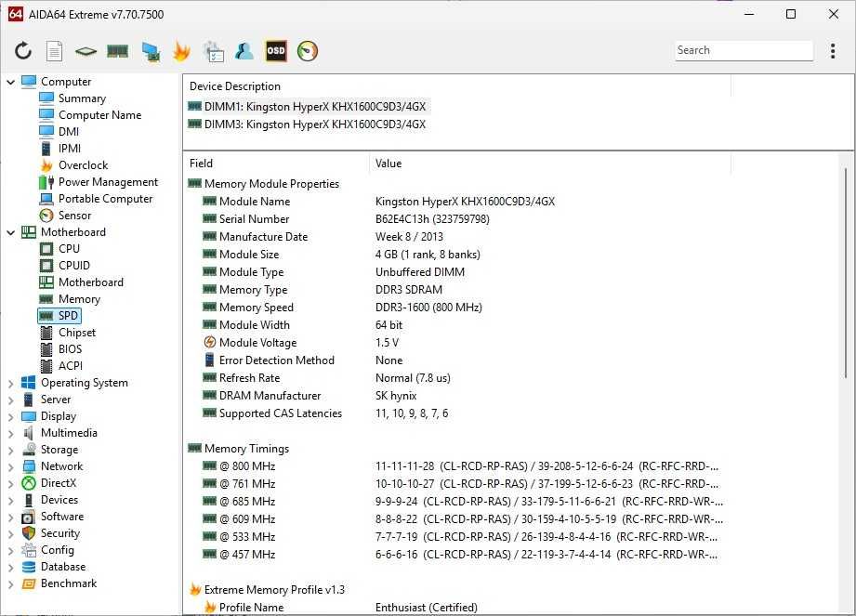Open the report checklist toolbar icon
Viewport: 856px width, 616px height.
[x=214, y=51]
